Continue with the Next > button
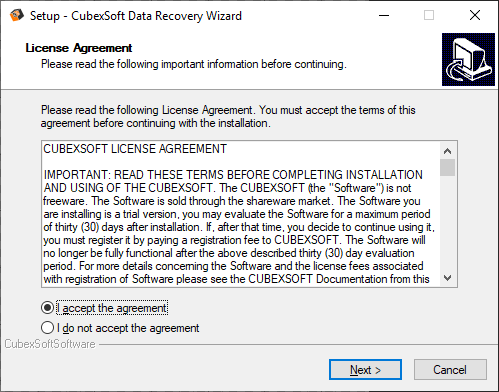Viewport: 499px width, 392px height. (365, 370)
